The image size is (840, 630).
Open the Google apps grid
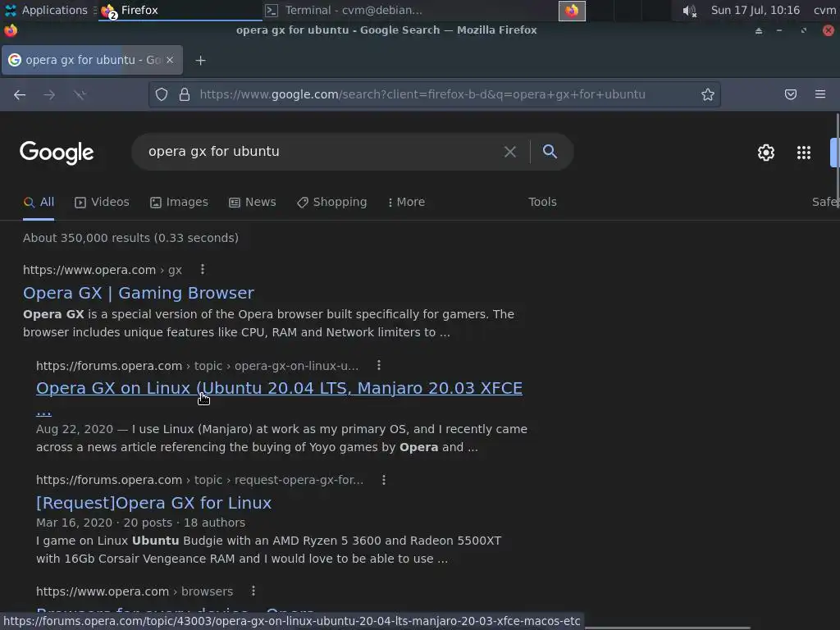804,153
